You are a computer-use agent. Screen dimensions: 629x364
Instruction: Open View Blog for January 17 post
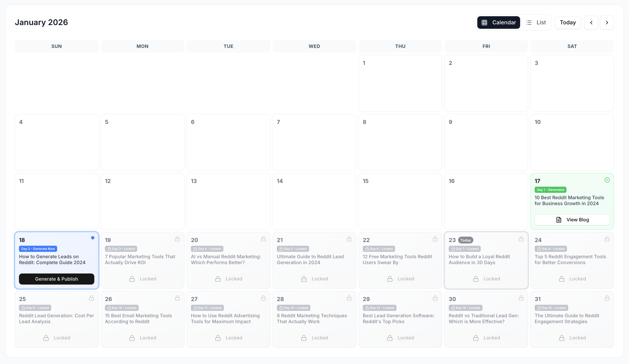(572, 220)
